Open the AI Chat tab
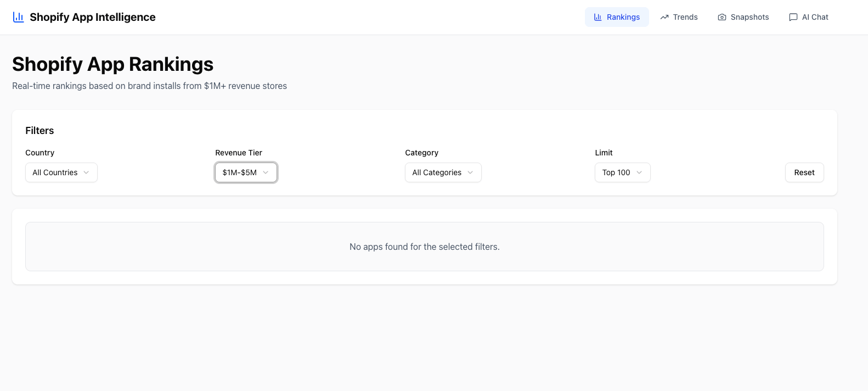868x391 pixels. [x=815, y=17]
